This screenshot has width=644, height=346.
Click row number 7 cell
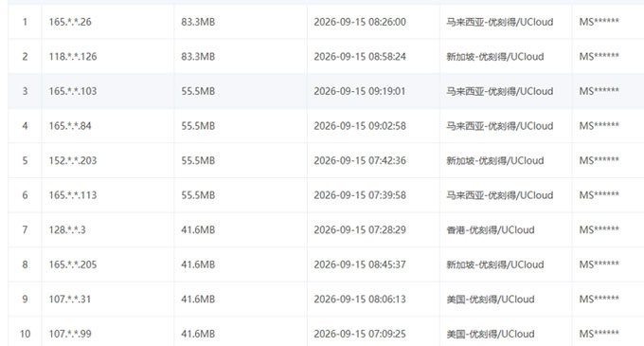click(25, 229)
